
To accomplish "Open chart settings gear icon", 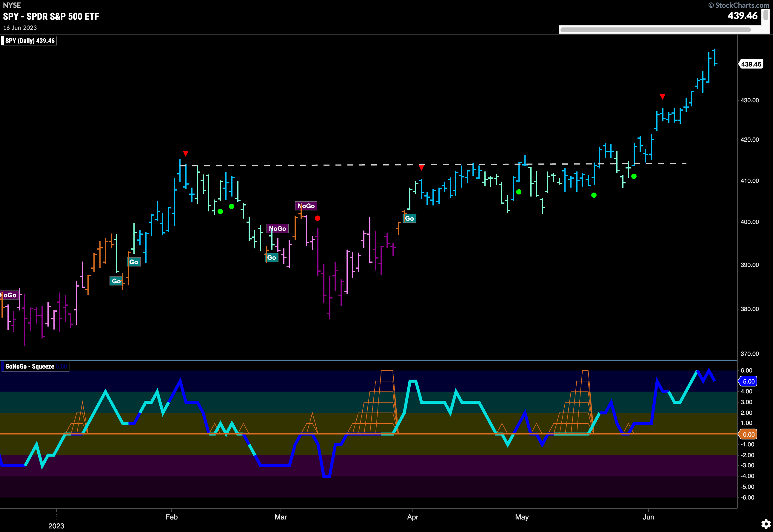I will 766,524.
